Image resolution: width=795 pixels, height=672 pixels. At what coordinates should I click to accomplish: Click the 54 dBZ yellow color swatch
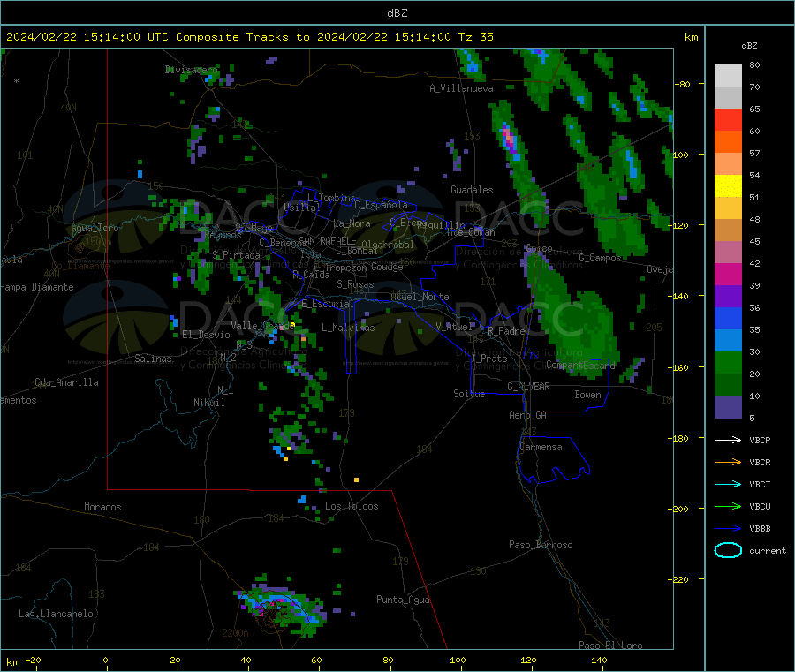click(728, 186)
